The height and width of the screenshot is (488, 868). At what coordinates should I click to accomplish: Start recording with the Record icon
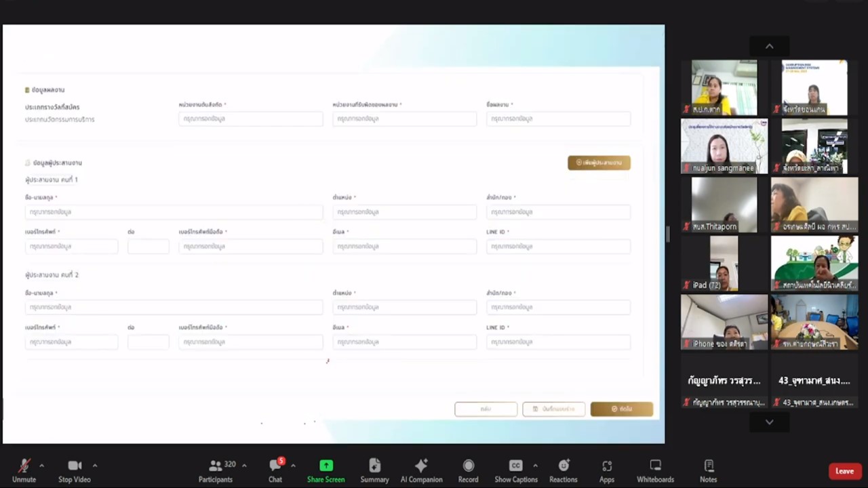pyautogui.click(x=468, y=466)
